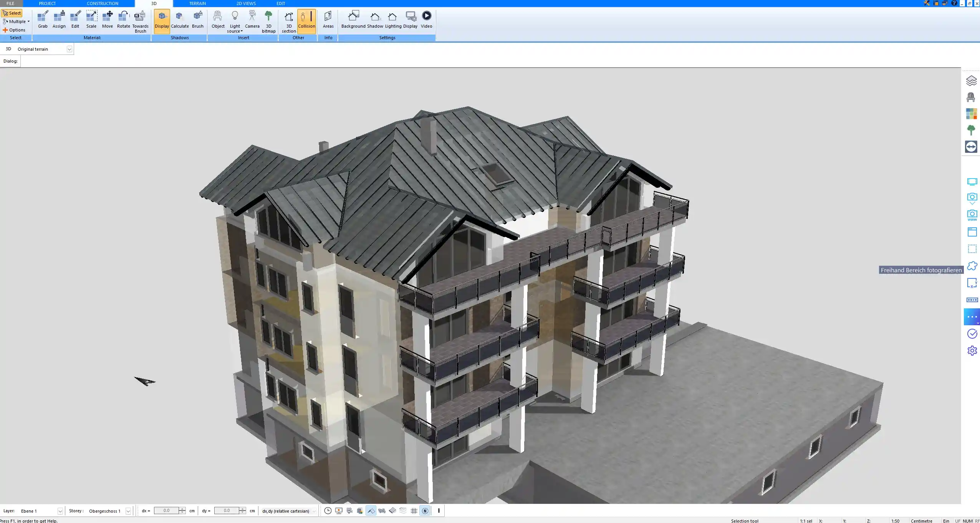
Task: Click the Calculate shadows button
Action: coord(180,19)
